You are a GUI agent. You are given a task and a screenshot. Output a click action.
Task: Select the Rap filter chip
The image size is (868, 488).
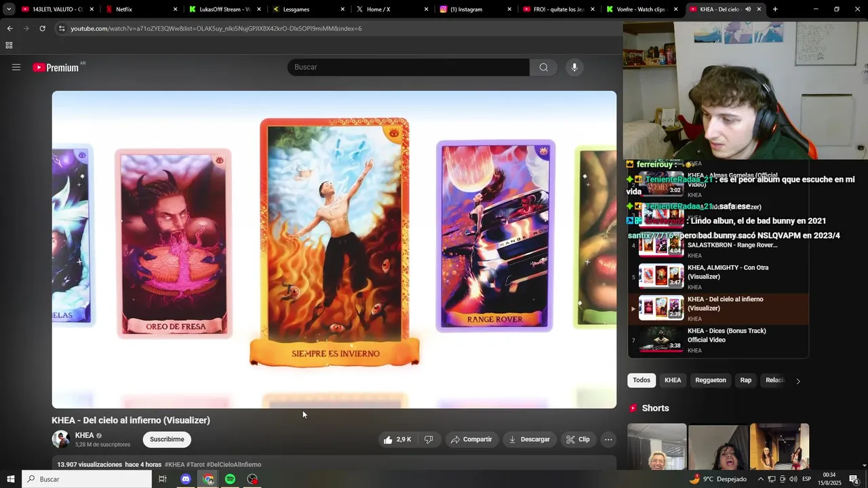point(746,380)
